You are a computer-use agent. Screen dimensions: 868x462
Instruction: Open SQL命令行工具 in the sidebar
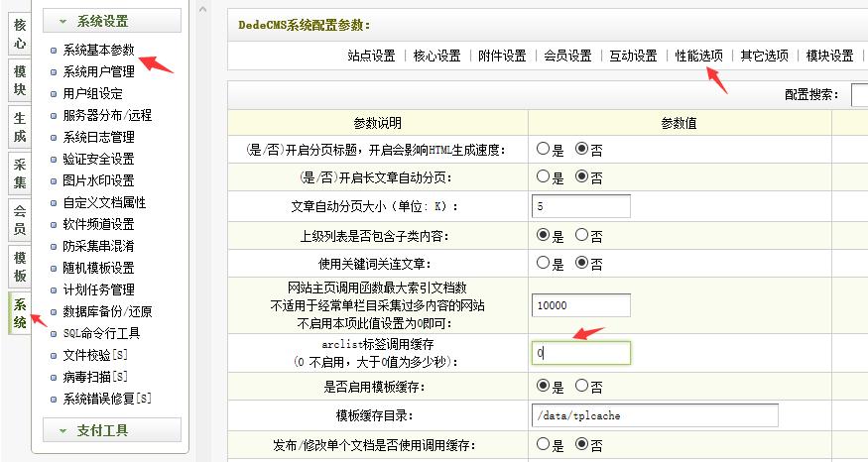[101, 333]
